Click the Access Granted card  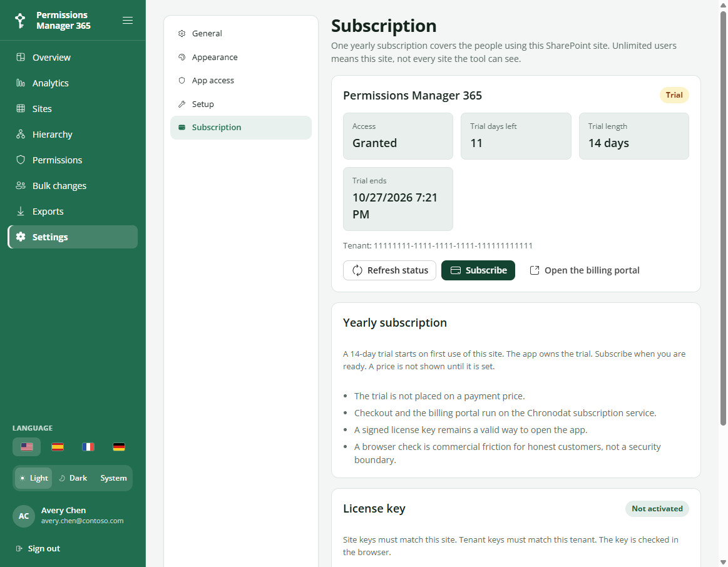pyautogui.click(x=398, y=136)
